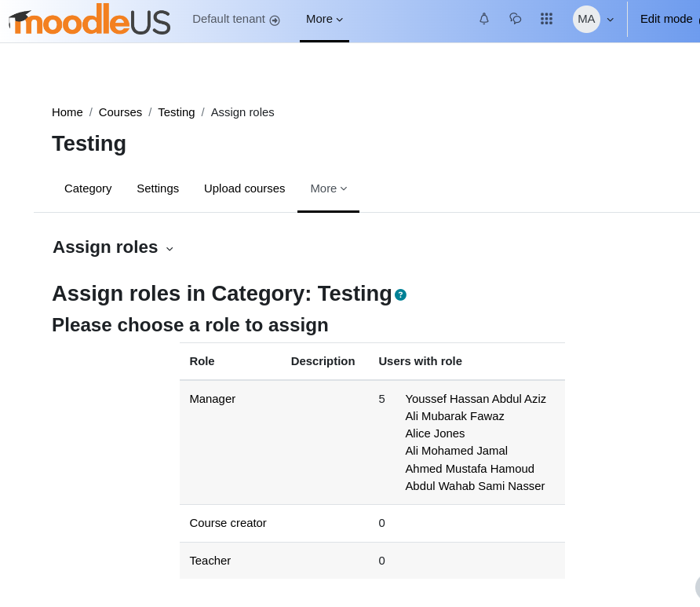
Task: Switch to the Category tab
Action: [88, 188]
